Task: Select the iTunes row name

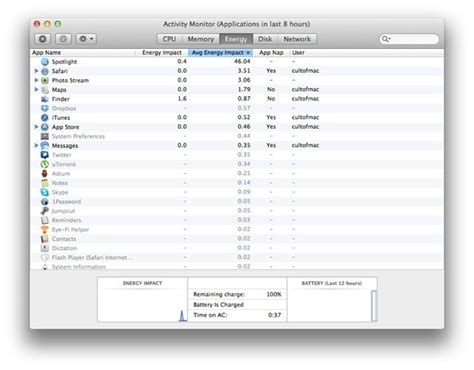Action: click(61, 118)
